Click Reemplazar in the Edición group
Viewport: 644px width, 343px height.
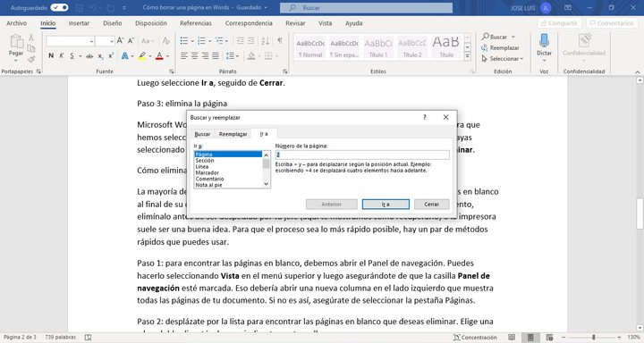coord(500,47)
